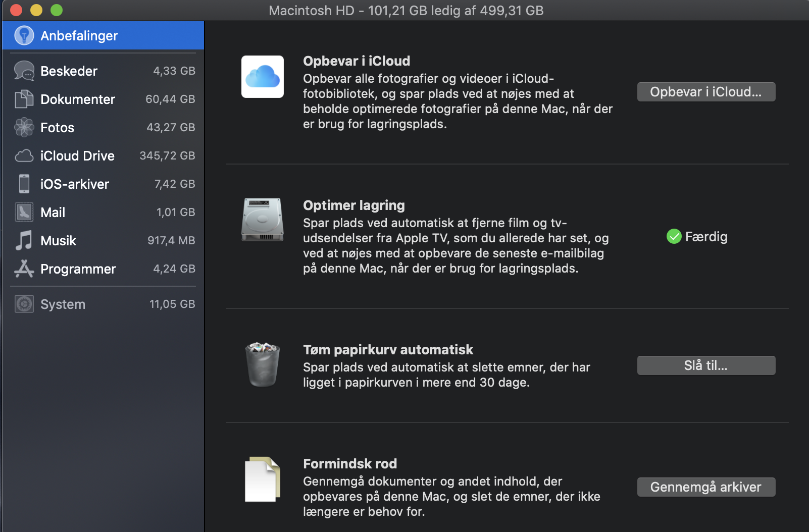Click the Gennemgå arkiver button
Image resolution: width=809 pixels, height=532 pixels.
coord(706,487)
